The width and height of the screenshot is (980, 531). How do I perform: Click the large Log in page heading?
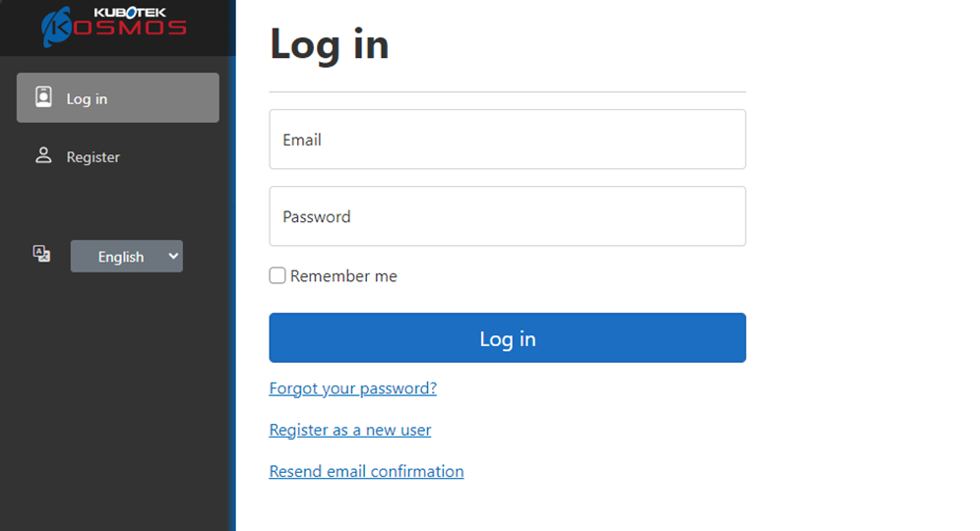pos(329,44)
